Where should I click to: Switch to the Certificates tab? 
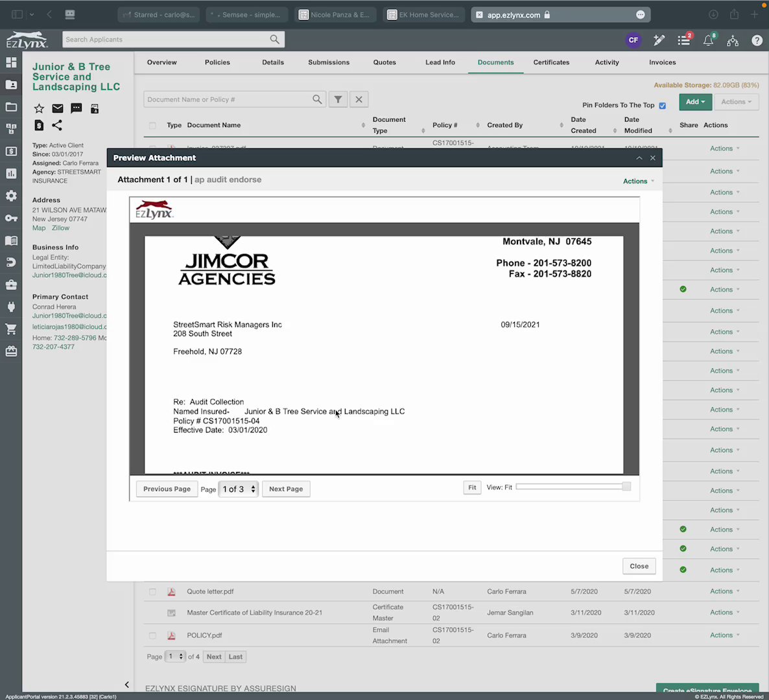pyautogui.click(x=551, y=62)
